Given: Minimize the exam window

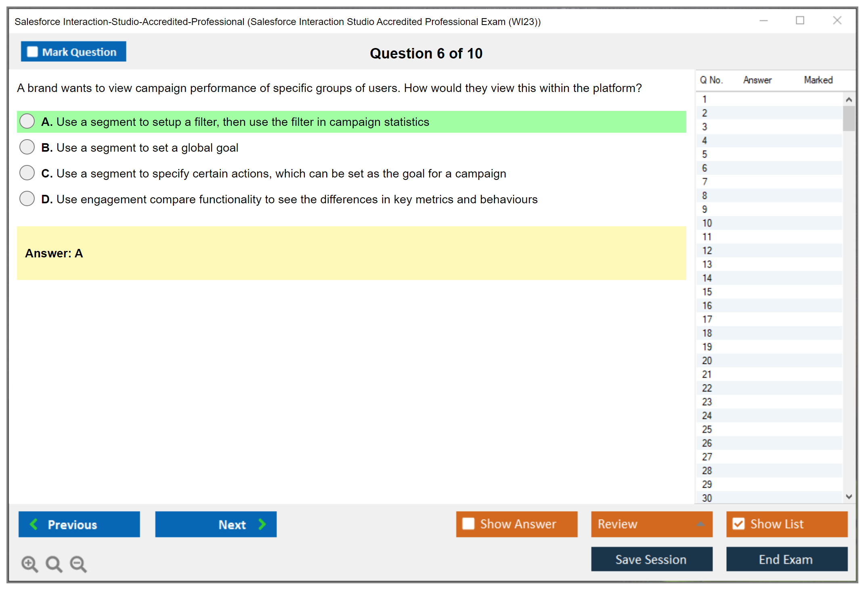Looking at the screenshot, I should pyautogui.click(x=763, y=21).
